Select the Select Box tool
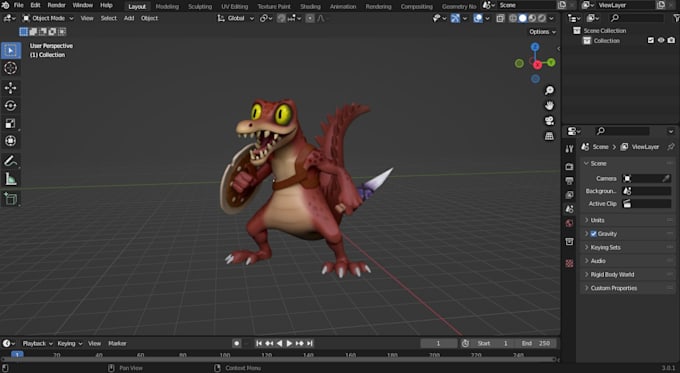 click(x=10, y=50)
